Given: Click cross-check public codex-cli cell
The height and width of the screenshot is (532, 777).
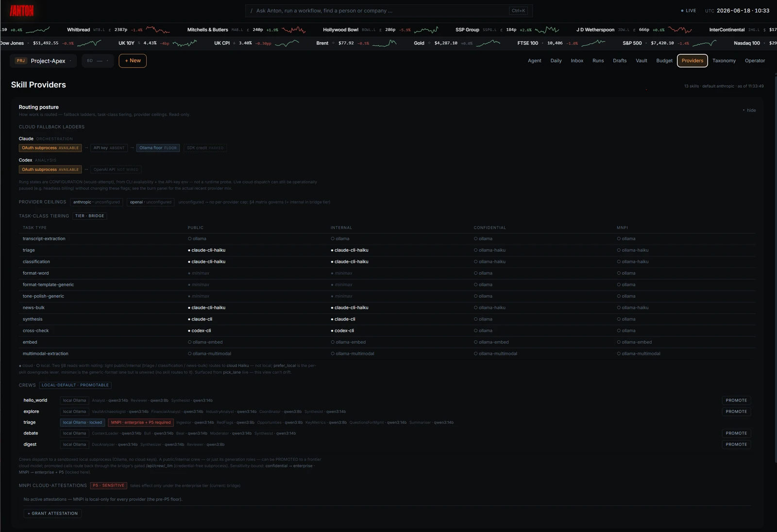Looking at the screenshot, I should (x=200, y=331).
